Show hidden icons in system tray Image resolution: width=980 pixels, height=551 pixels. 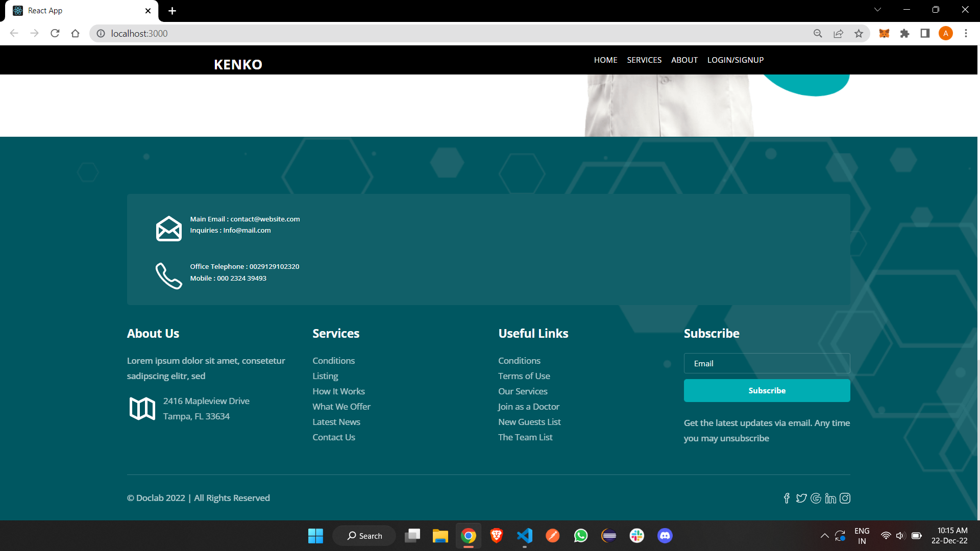coord(824,536)
